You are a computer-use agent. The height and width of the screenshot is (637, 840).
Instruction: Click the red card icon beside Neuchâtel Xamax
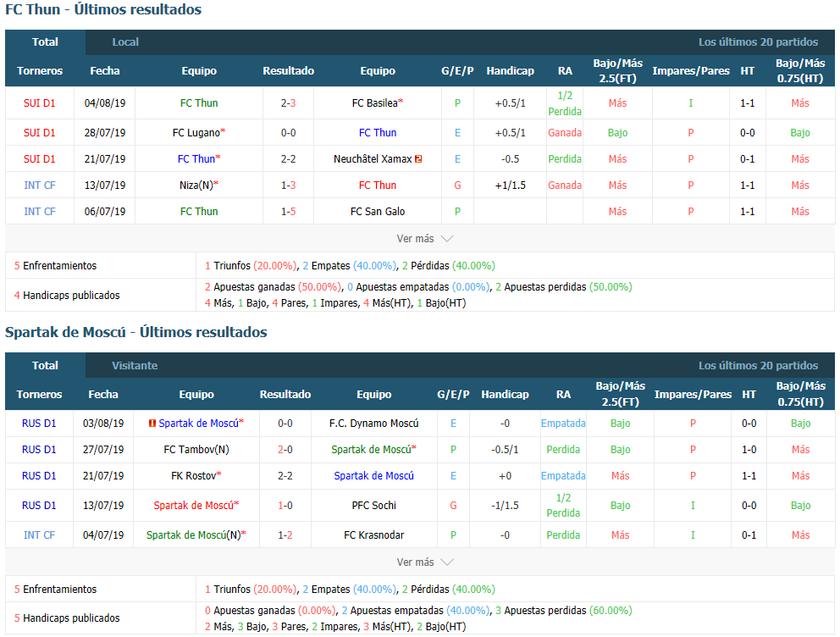[418, 159]
